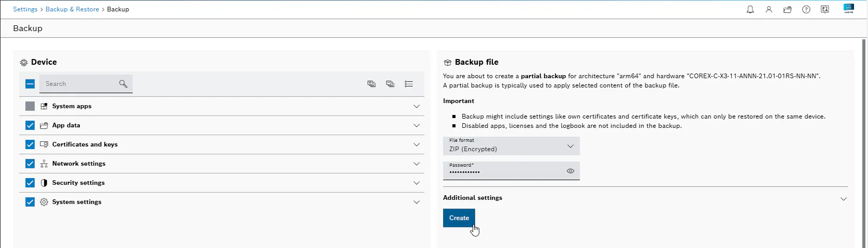Open the user account icon
Viewport: 868px width, 248px height.
(x=769, y=9)
